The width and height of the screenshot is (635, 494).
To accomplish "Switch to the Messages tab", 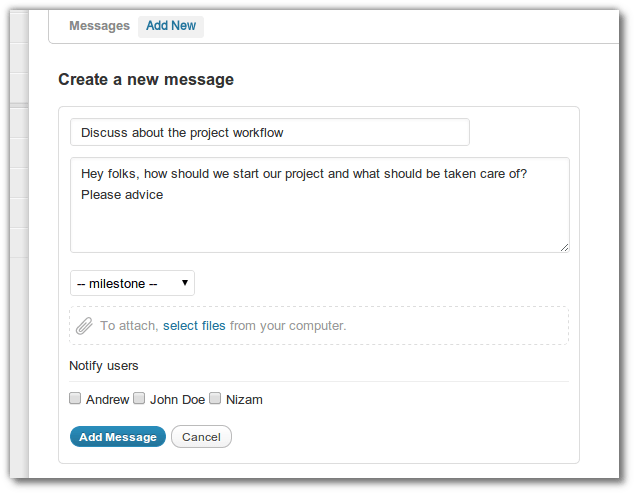I will (x=99, y=26).
